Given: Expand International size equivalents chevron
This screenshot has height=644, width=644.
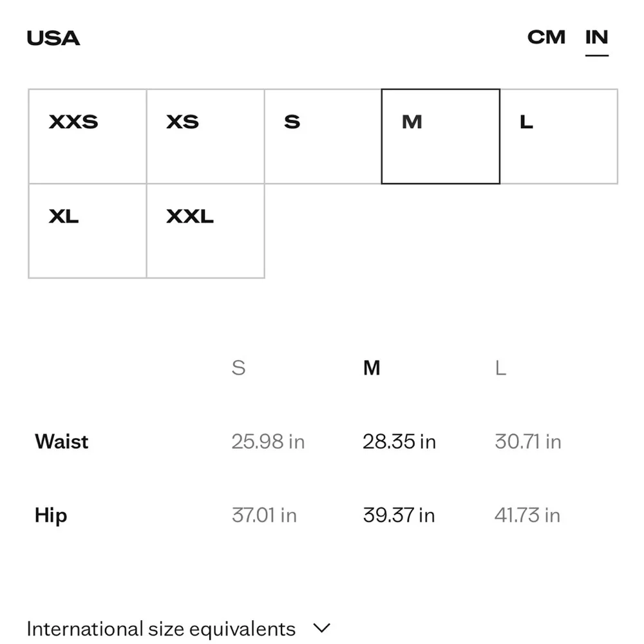Looking at the screenshot, I should 321,628.
